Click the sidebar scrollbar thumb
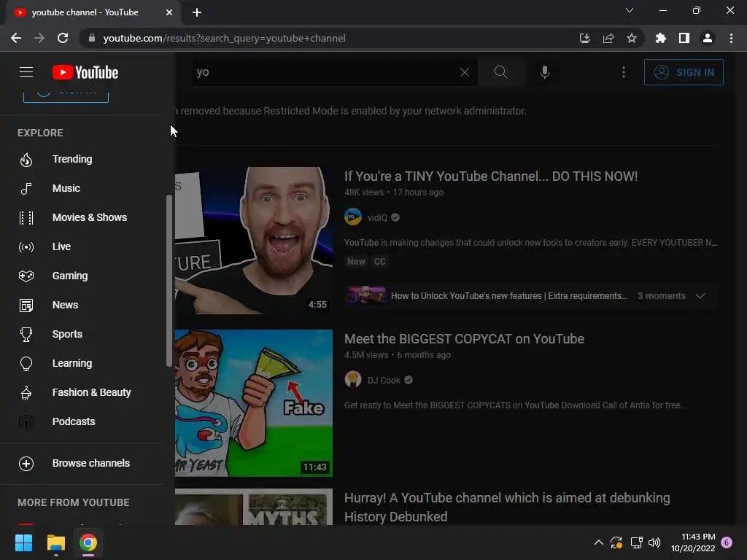The height and width of the screenshot is (560, 747). tap(169, 281)
